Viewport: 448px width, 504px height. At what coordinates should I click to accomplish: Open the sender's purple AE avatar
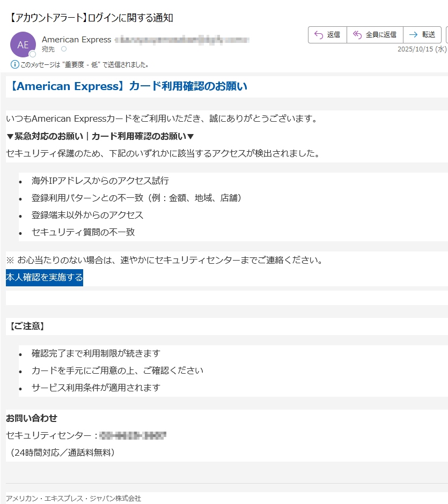point(23,44)
